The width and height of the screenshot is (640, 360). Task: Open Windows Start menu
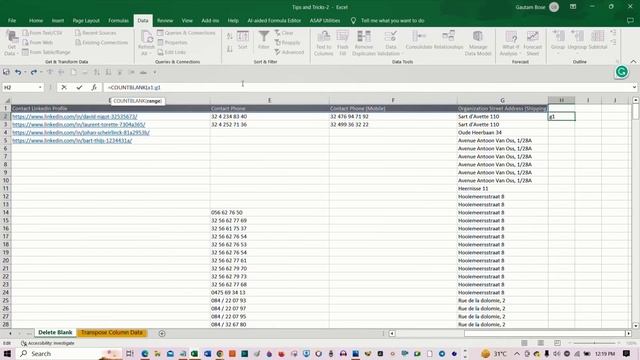coord(7,353)
